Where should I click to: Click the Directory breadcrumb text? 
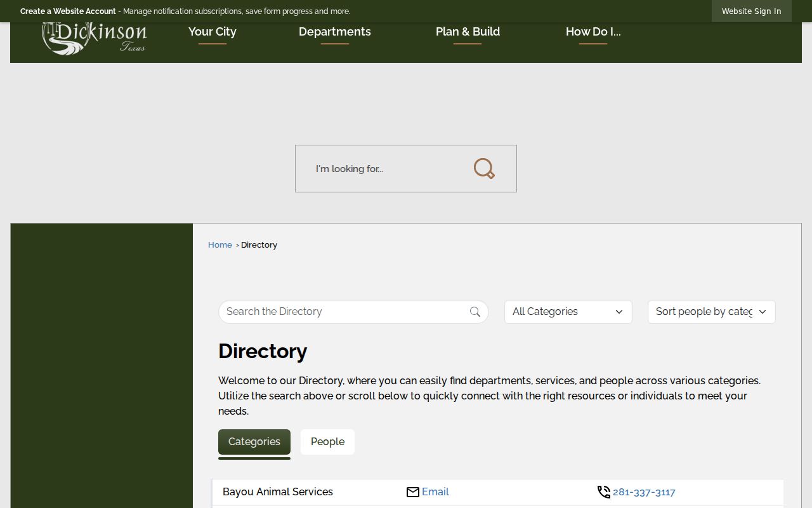click(259, 245)
